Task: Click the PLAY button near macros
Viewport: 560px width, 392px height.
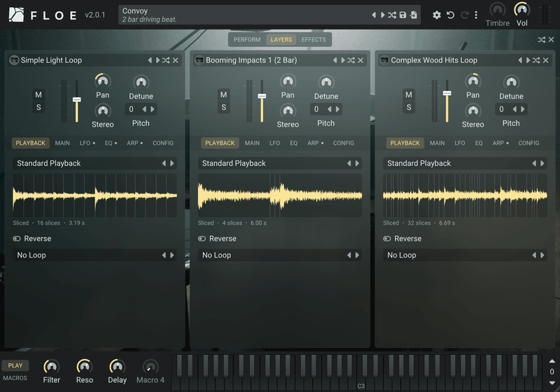Action: tap(15, 365)
